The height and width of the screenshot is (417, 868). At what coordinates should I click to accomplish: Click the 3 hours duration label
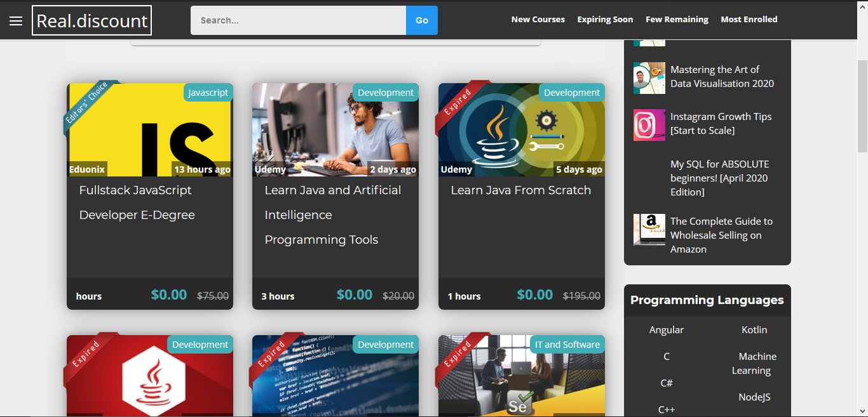click(278, 296)
